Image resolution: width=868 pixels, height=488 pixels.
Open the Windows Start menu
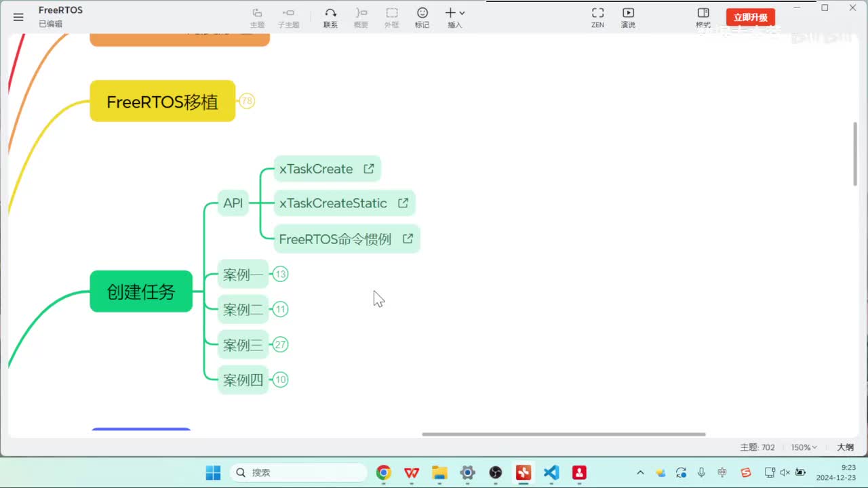click(213, 472)
